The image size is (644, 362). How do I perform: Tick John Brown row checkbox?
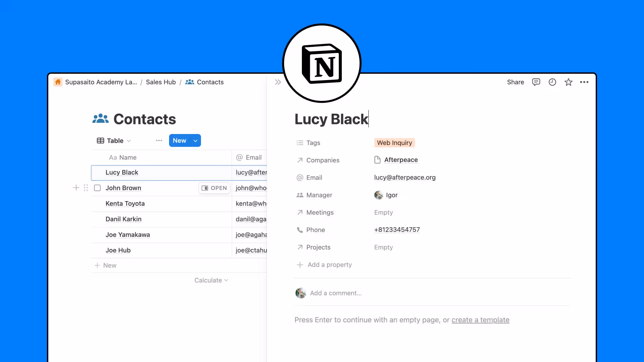point(97,188)
